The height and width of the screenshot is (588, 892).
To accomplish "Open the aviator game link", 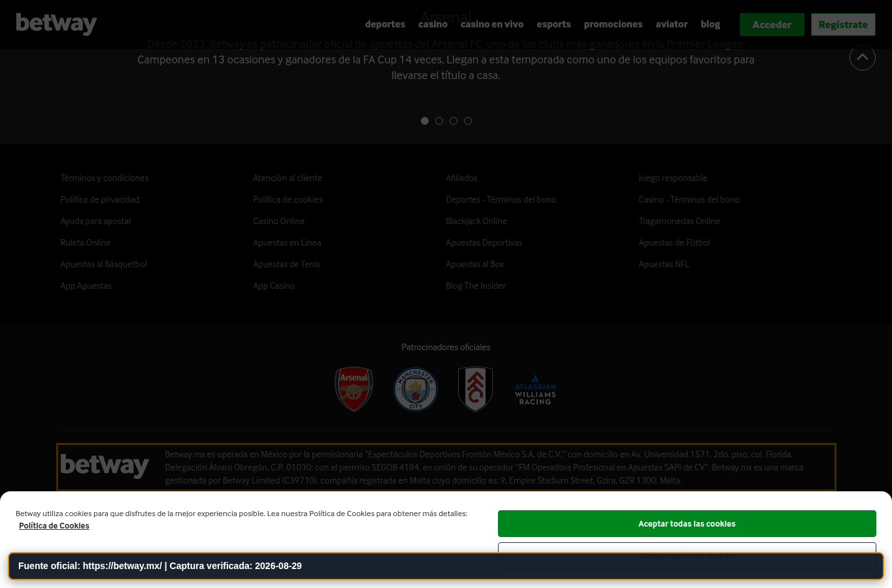I will [672, 24].
